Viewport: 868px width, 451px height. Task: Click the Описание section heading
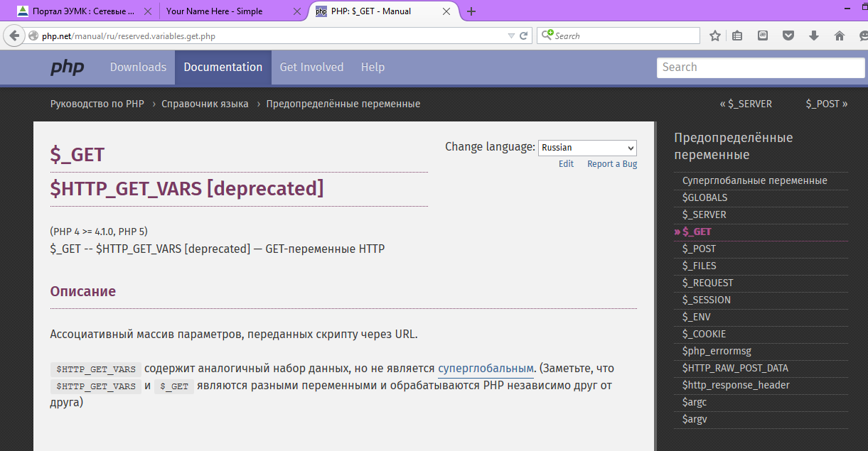(x=82, y=291)
